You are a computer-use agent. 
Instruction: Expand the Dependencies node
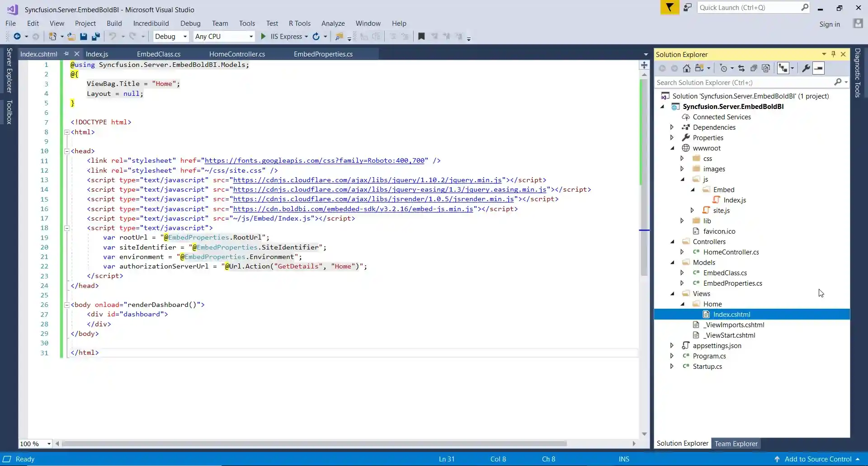(672, 127)
